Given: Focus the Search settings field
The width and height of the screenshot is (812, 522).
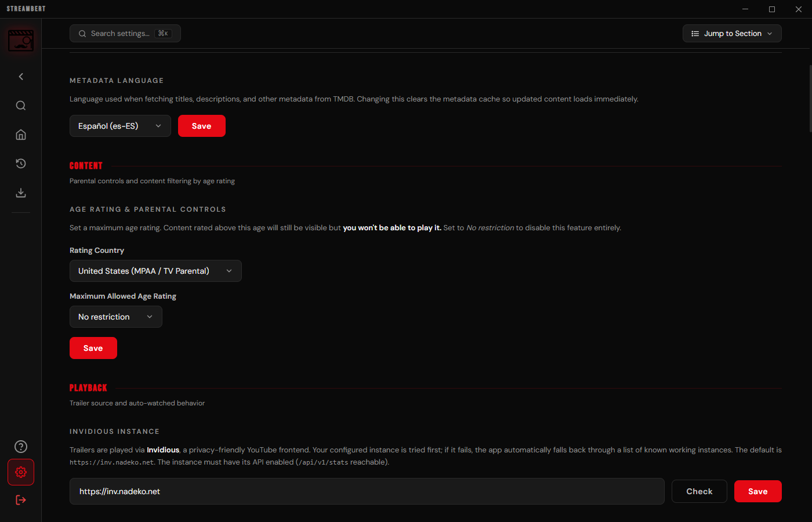Looking at the screenshot, I should click(x=125, y=34).
